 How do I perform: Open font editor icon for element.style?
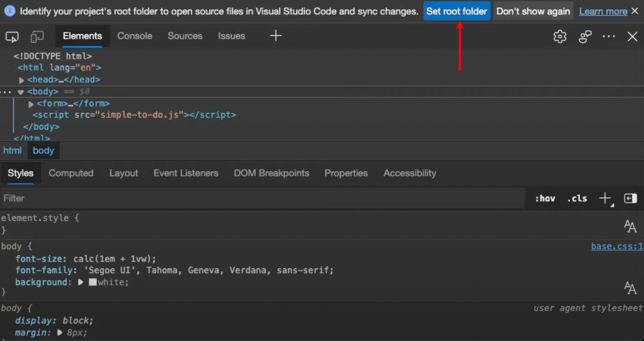click(x=630, y=226)
